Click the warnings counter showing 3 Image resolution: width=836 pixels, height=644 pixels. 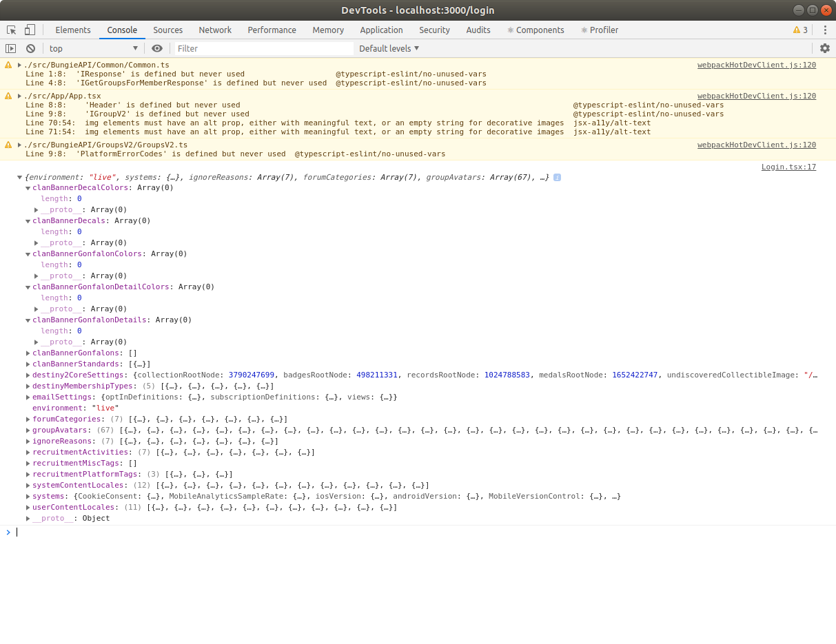(x=798, y=30)
